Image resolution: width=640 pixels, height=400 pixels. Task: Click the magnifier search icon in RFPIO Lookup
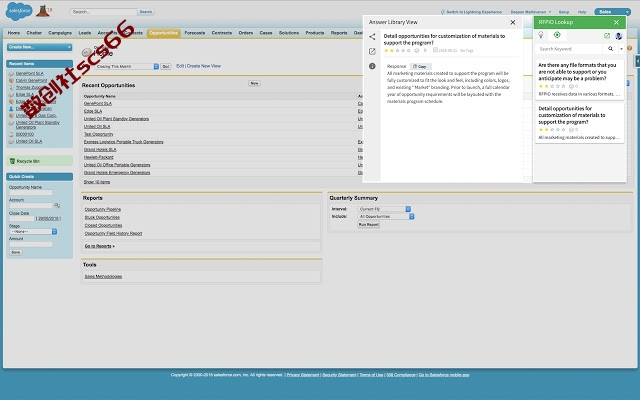610,49
